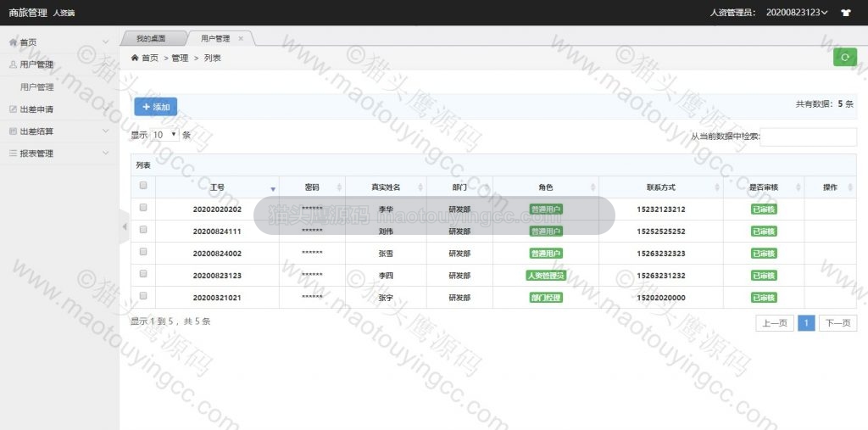The height and width of the screenshot is (430, 868).
Task: Sort the 部门 column
Action: tap(487, 187)
